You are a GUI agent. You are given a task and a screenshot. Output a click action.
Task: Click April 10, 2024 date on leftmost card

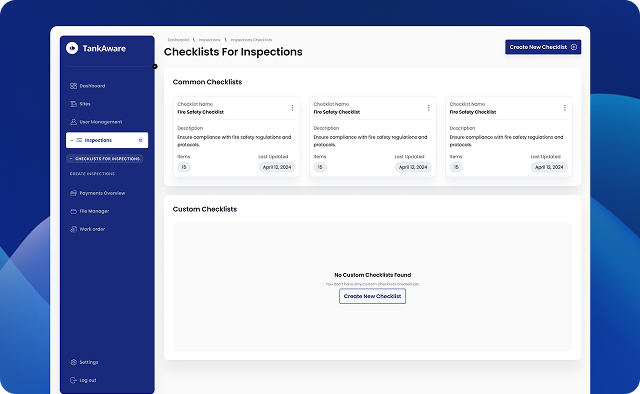[277, 167]
